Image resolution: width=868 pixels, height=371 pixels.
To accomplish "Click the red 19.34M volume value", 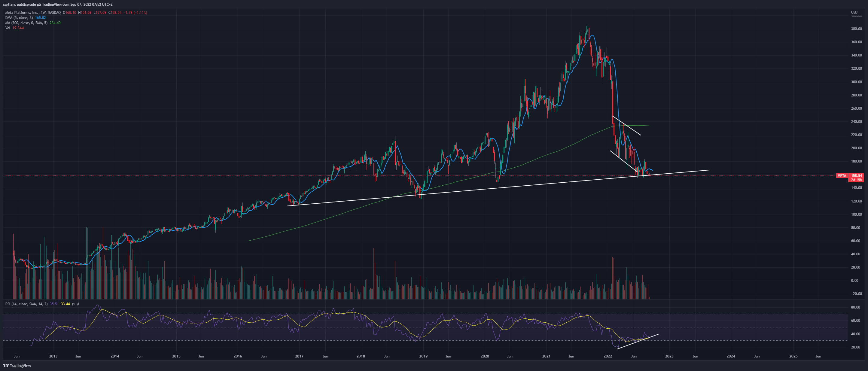I will [x=18, y=28].
